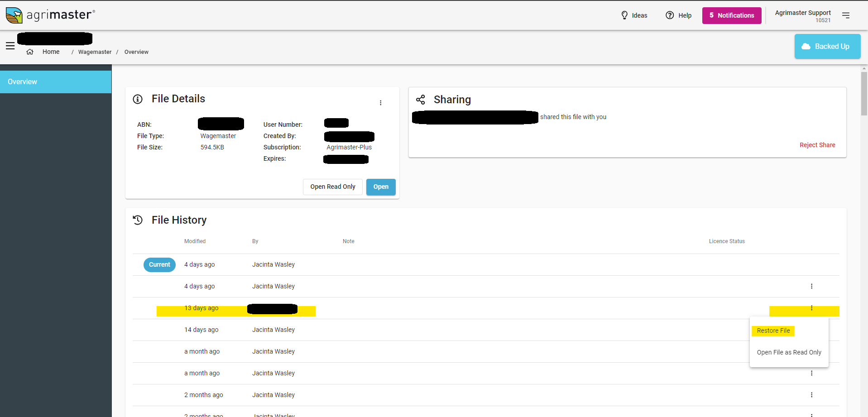Click the Note column header
The height and width of the screenshot is (417, 868).
[349, 241]
